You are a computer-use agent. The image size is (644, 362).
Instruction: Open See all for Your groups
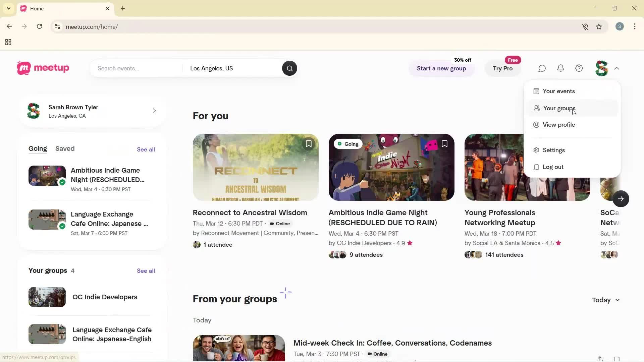(146, 270)
